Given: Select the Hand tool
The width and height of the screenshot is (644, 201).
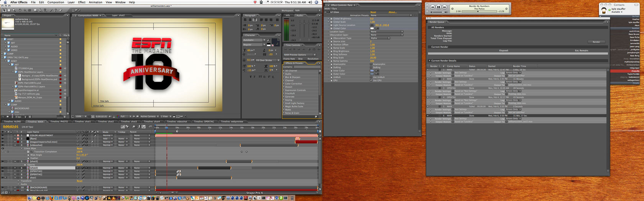Looking at the screenshot, I should (x=9, y=10).
